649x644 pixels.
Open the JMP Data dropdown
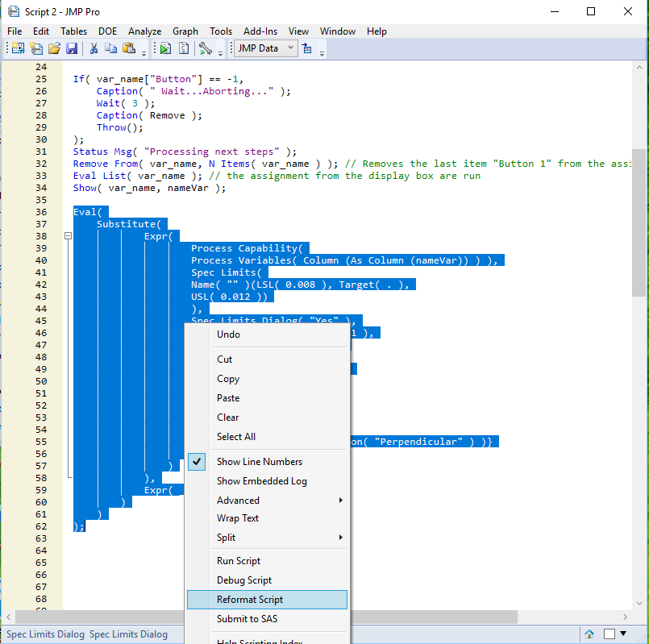point(266,48)
